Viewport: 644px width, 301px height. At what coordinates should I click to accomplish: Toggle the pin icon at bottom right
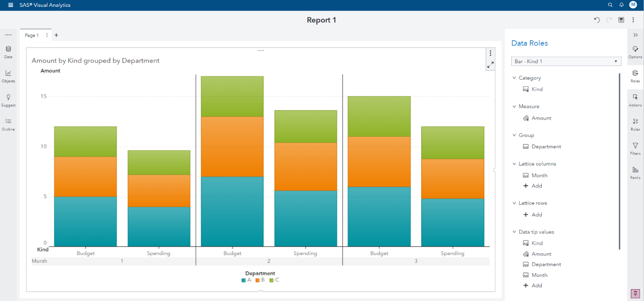(x=635, y=294)
